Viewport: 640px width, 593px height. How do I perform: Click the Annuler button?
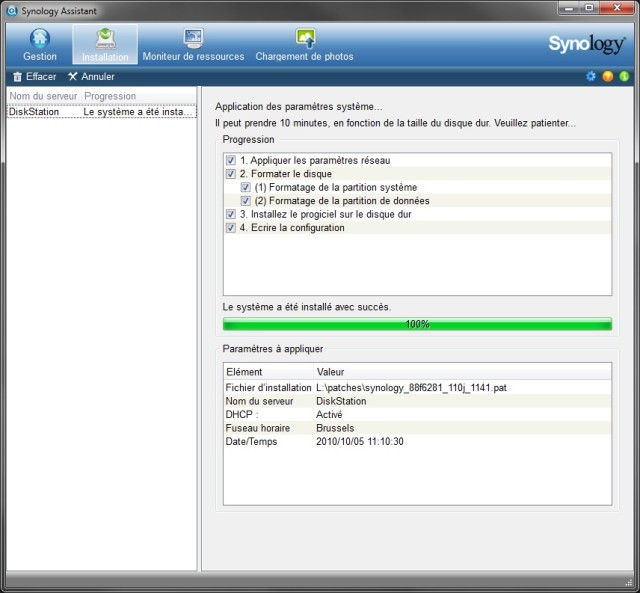pos(91,76)
